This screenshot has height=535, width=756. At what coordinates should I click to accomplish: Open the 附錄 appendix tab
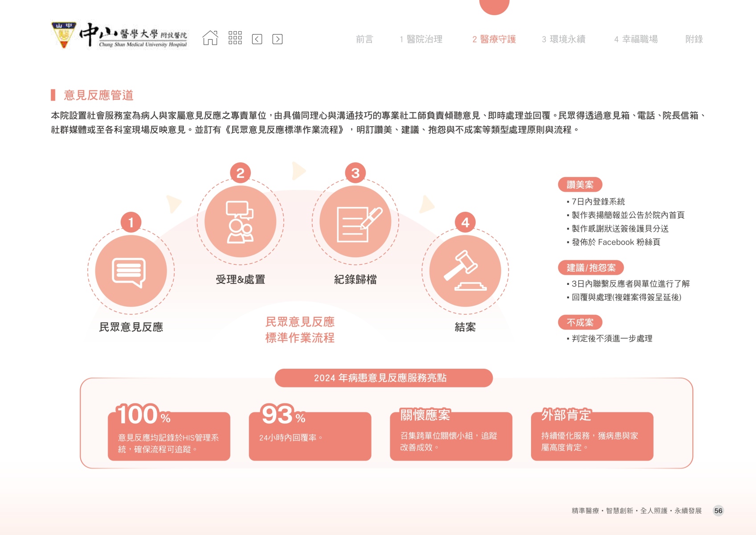pos(694,39)
